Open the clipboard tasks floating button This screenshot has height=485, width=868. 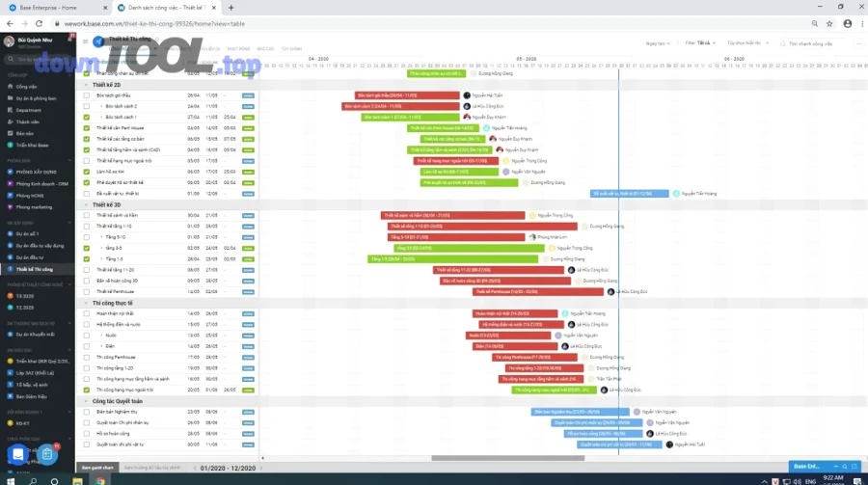pyautogui.click(x=46, y=453)
